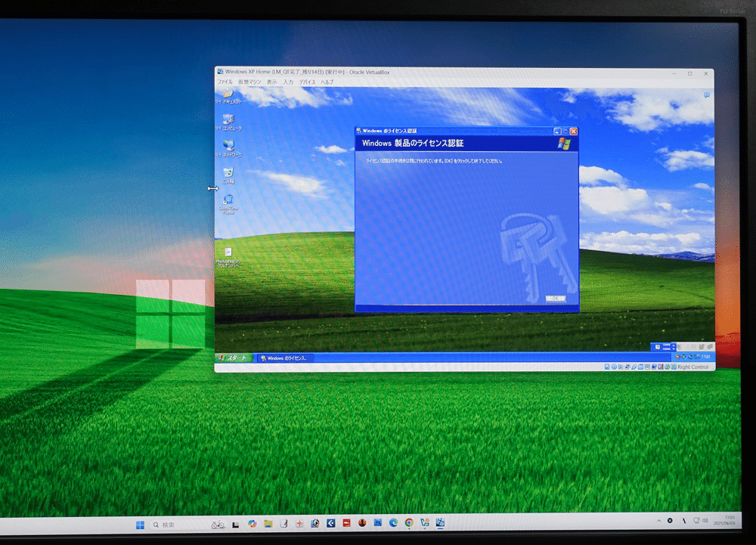The height and width of the screenshot is (545, 756).
Task: Open Task View black icon on taskbar
Action: click(235, 525)
